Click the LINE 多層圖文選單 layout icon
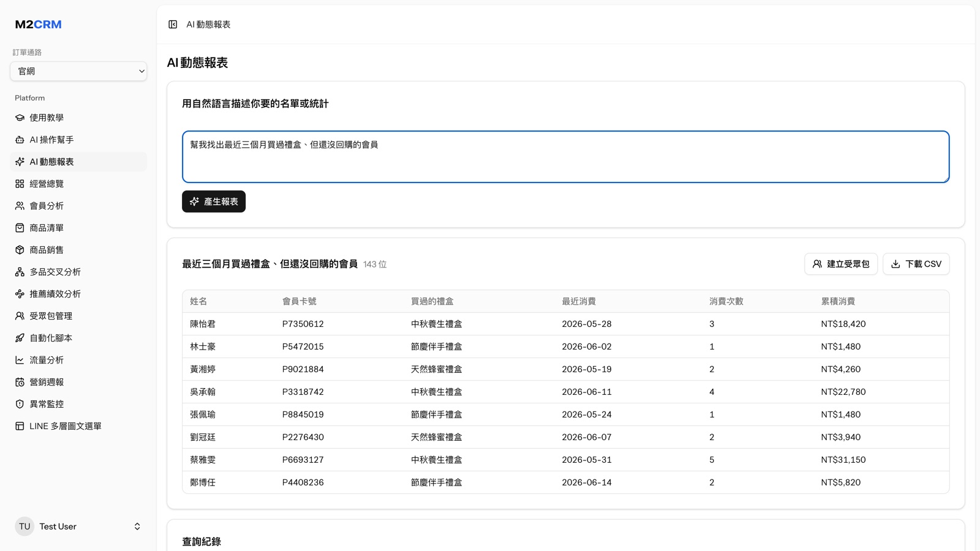The width and height of the screenshot is (980, 551). (x=20, y=426)
